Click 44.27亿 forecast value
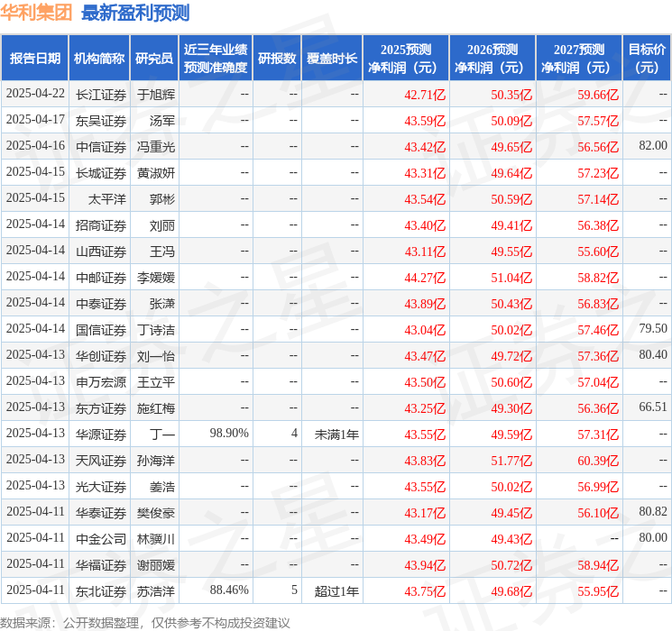The image size is (672, 631). [425, 278]
